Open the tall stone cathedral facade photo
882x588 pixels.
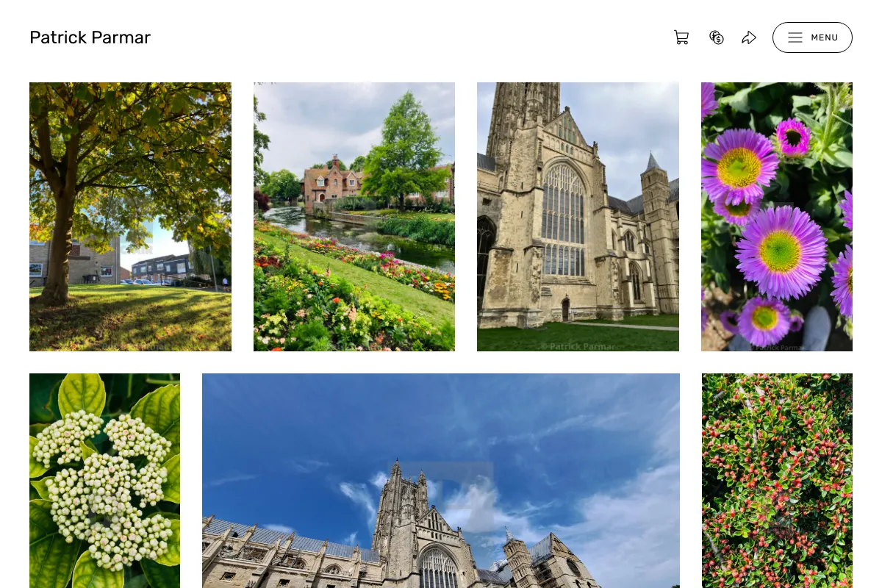pos(578,217)
